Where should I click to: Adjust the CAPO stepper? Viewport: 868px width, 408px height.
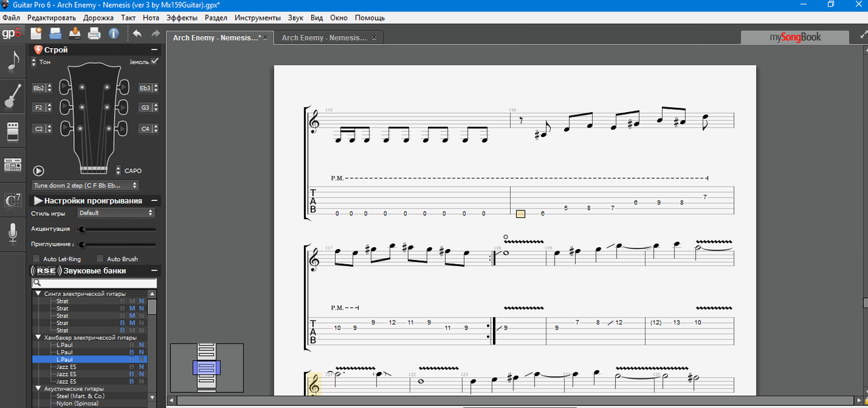point(119,170)
